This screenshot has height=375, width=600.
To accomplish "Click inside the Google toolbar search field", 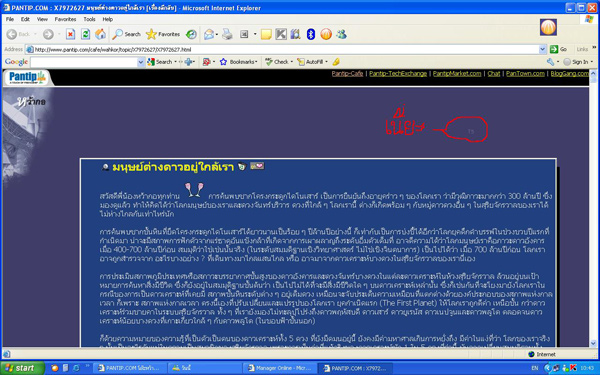I will (x=84, y=62).
